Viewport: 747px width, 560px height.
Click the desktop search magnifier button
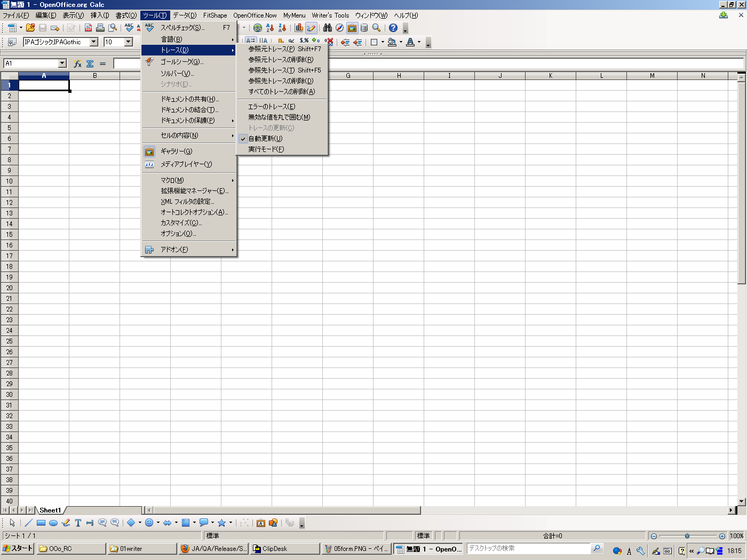point(597,548)
